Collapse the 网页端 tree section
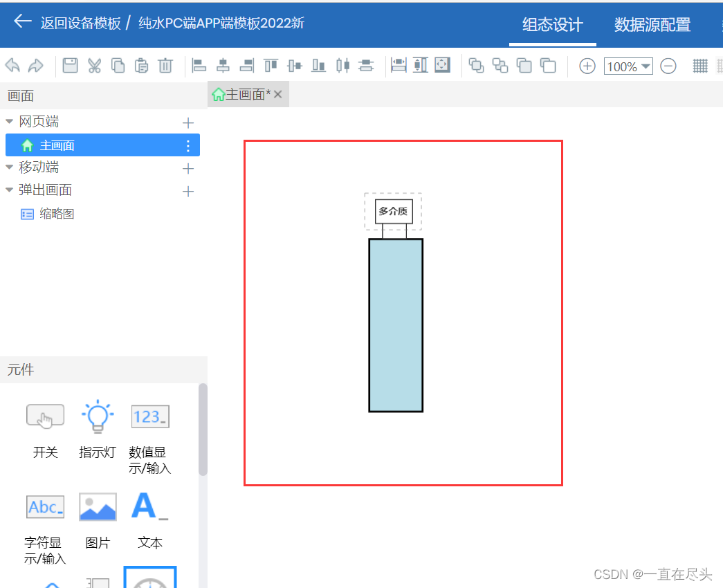Screen dimensions: 723x588 (x=9, y=122)
